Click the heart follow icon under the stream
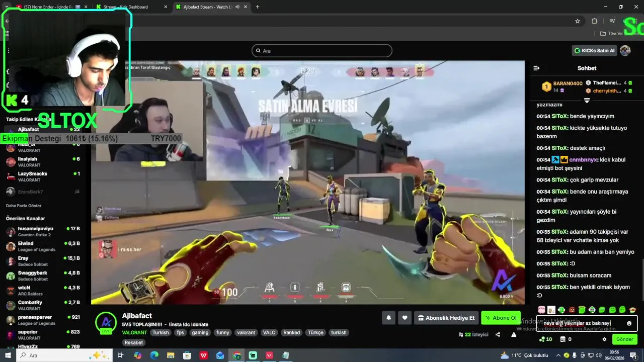The image size is (644, 362). pyautogui.click(x=405, y=318)
